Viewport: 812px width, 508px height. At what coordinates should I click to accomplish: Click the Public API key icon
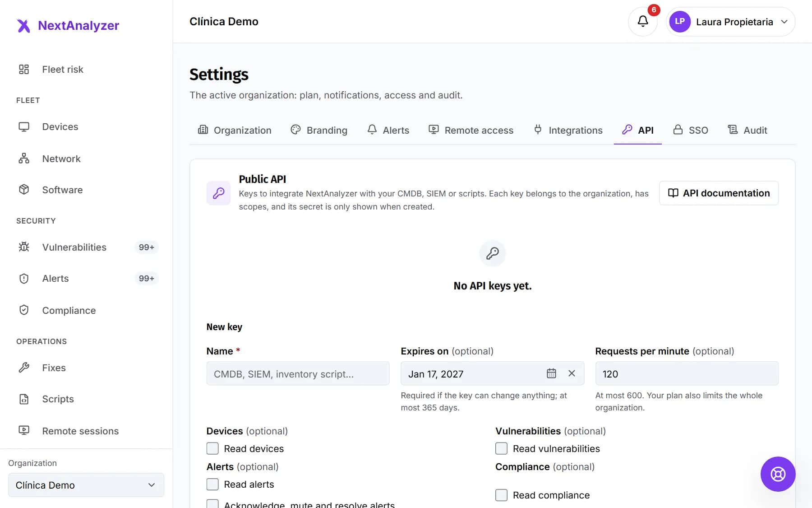click(218, 193)
